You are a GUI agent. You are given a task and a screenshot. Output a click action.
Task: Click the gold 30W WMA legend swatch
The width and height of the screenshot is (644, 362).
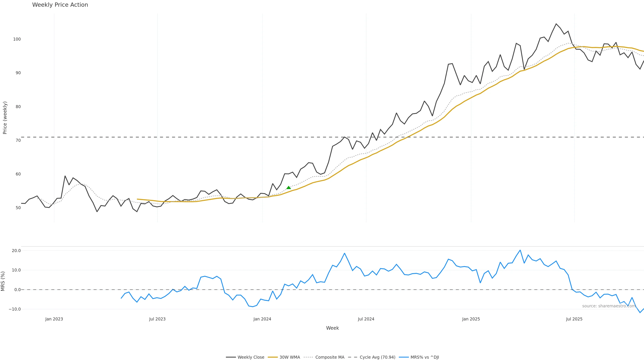[x=273, y=357]
